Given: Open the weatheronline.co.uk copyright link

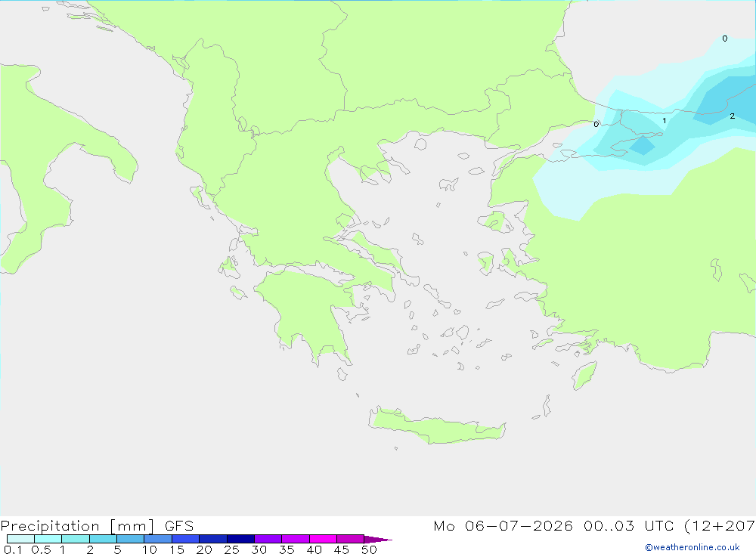Looking at the screenshot, I should point(692,547).
